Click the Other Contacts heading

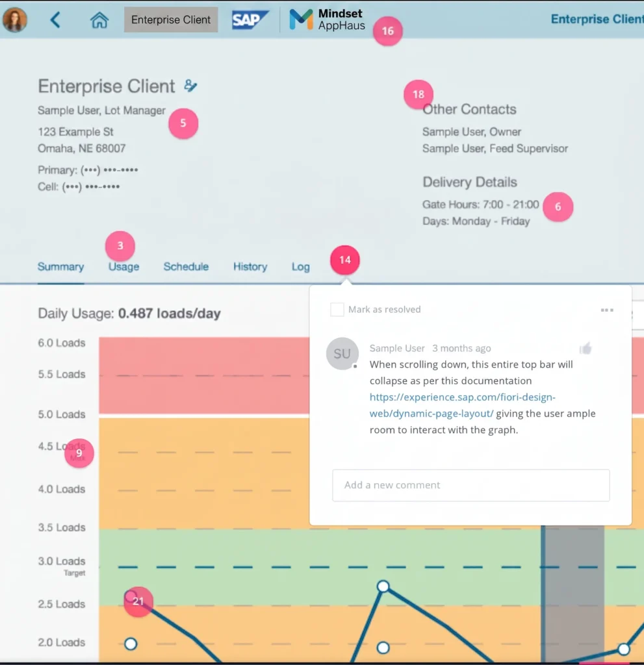(x=469, y=109)
